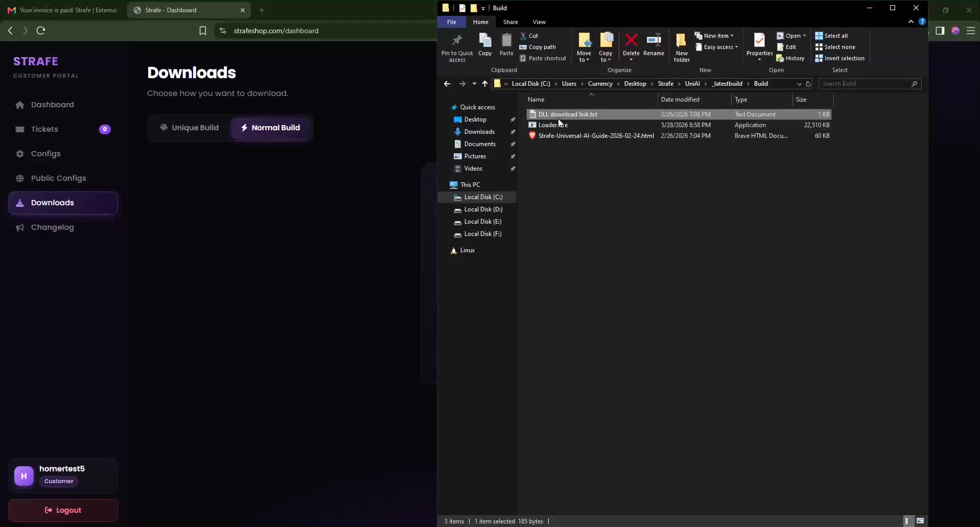Click Select all in ribbon
980x527 pixels.
pos(831,36)
